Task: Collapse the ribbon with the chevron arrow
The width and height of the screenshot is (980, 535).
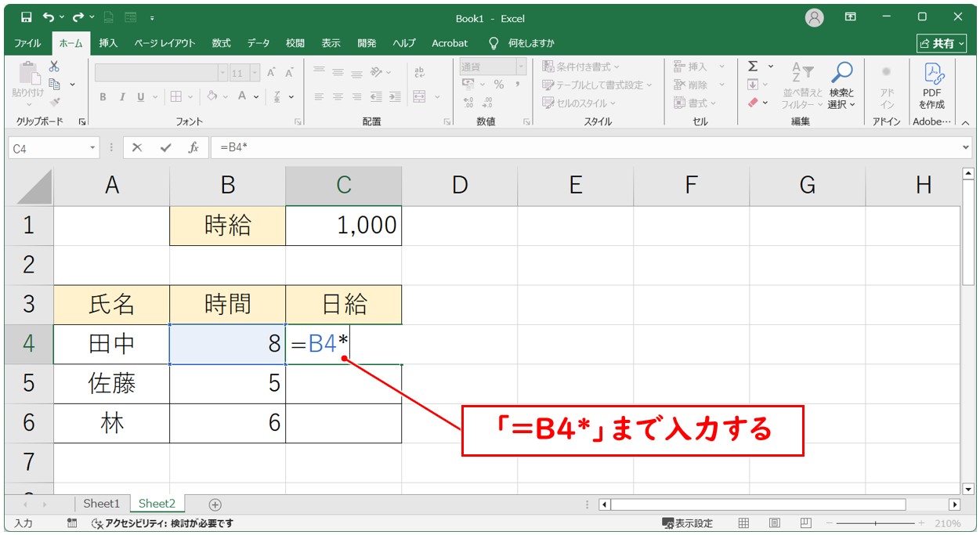Action: pos(965,122)
